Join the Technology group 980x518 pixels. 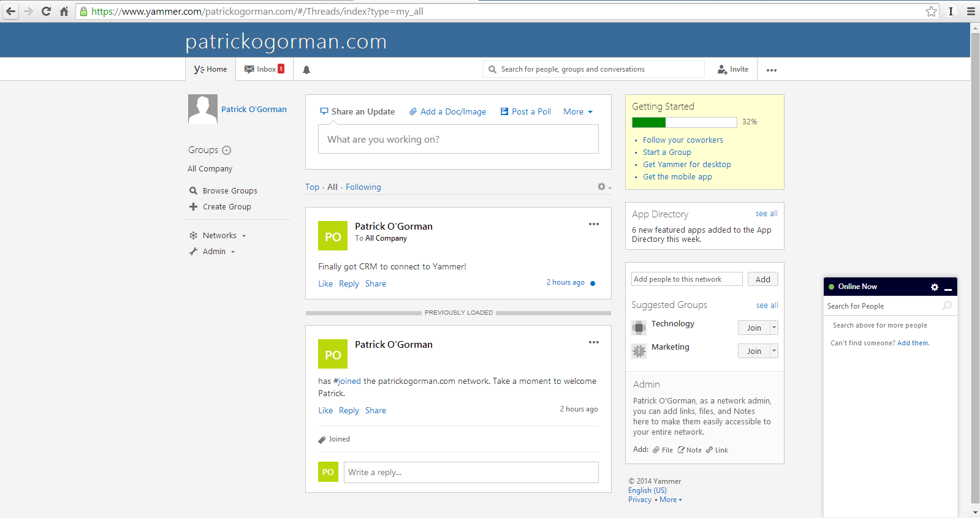pos(754,328)
